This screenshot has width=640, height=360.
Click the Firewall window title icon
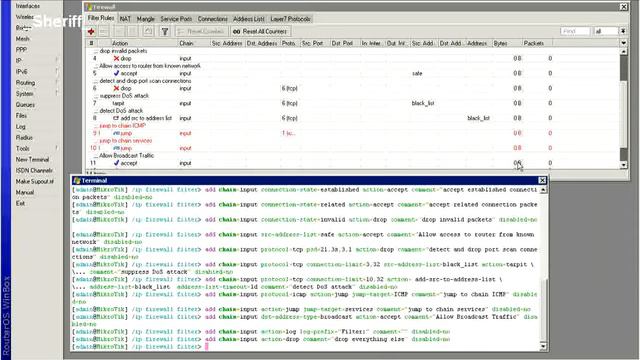click(x=89, y=7)
